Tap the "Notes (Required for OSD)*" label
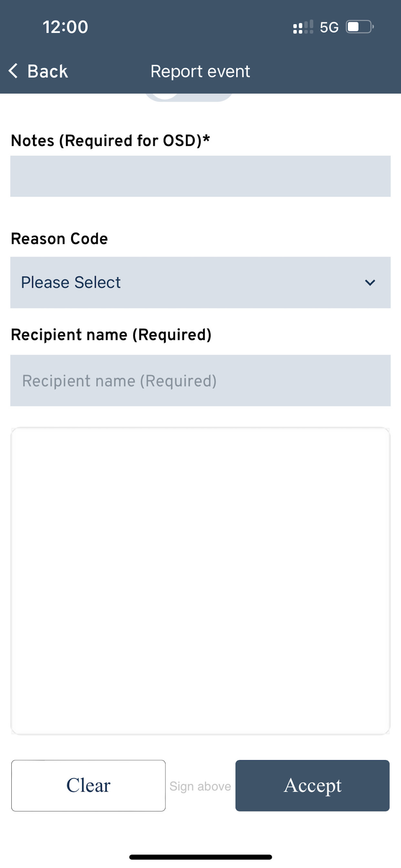Viewport: 401px width, 868px height. [x=110, y=141]
